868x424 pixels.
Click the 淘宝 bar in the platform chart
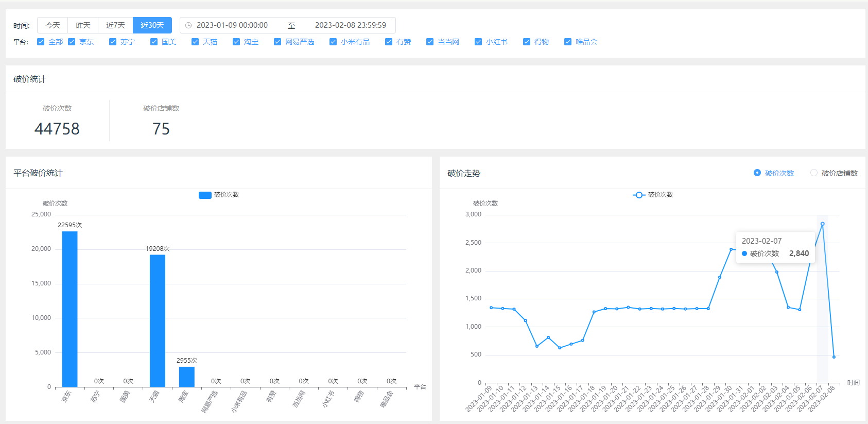coord(187,377)
